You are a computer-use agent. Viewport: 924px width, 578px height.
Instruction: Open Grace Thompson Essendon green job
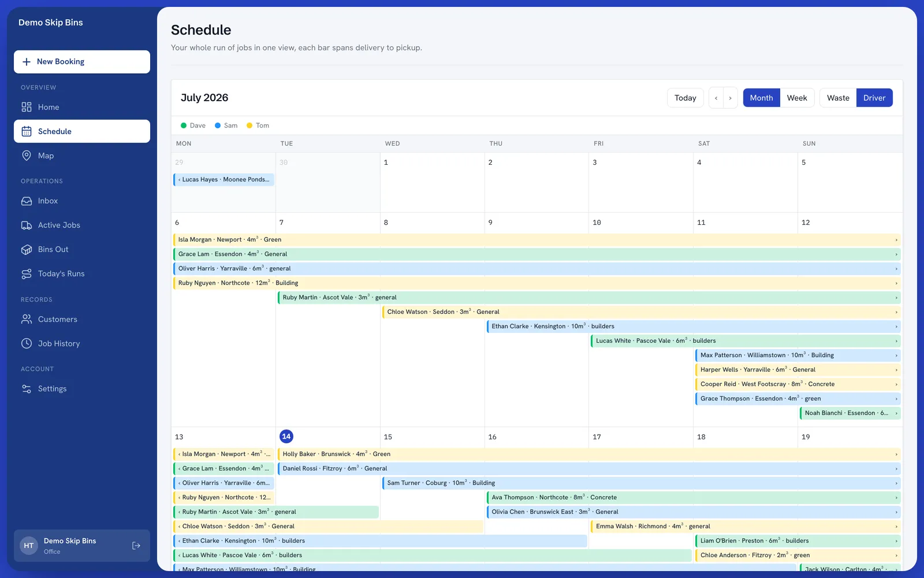pos(798,398)
